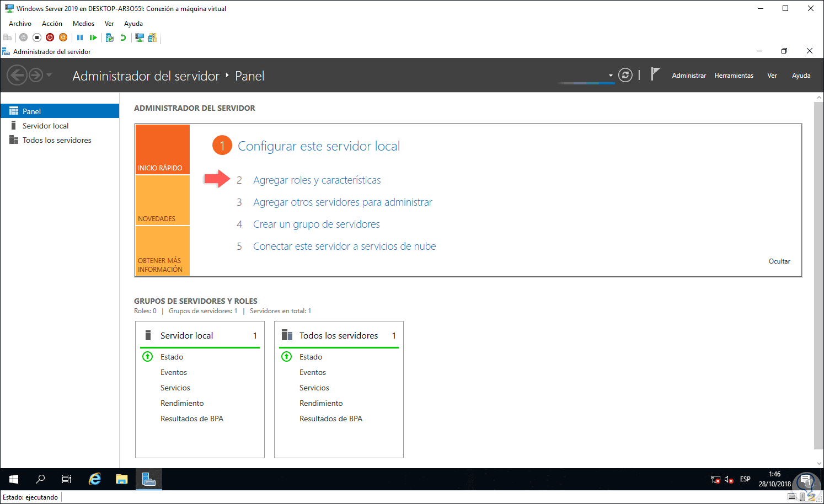The height and width of the screenshot is (504, 824).
Task: Switch to the NOVEDADES tile
Action: click(x=163, y=200)
